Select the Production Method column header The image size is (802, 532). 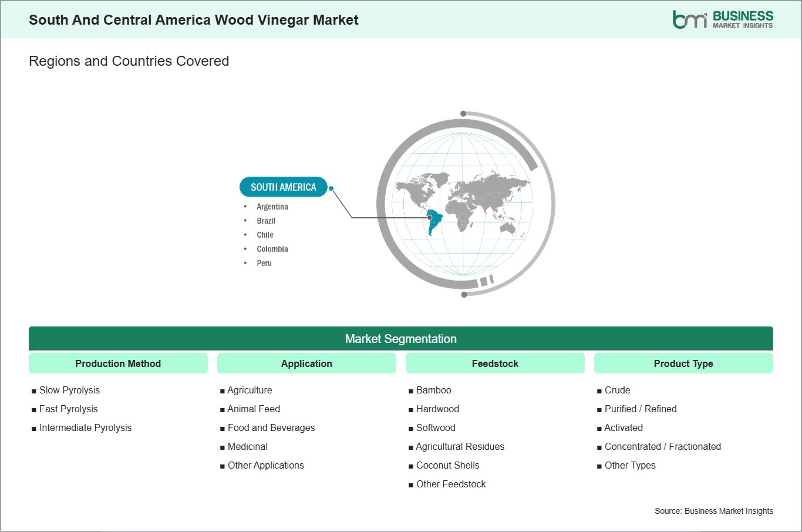click(x=118, y=363)
